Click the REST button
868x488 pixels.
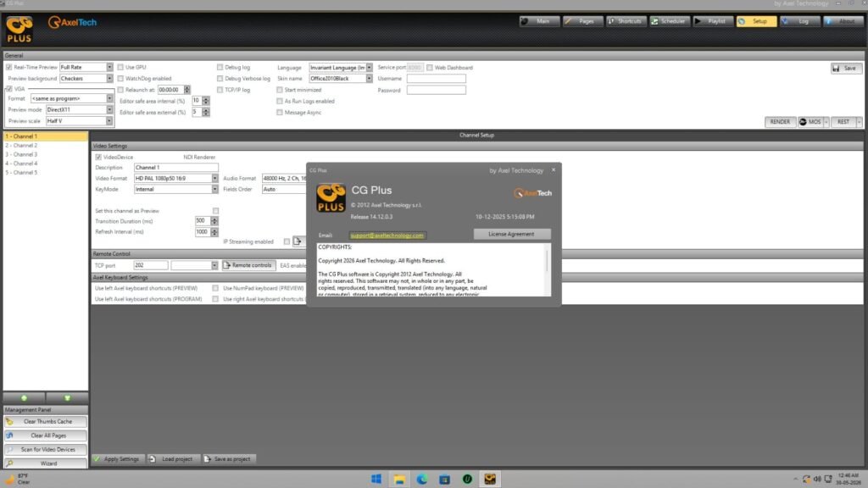click(843, 122)
